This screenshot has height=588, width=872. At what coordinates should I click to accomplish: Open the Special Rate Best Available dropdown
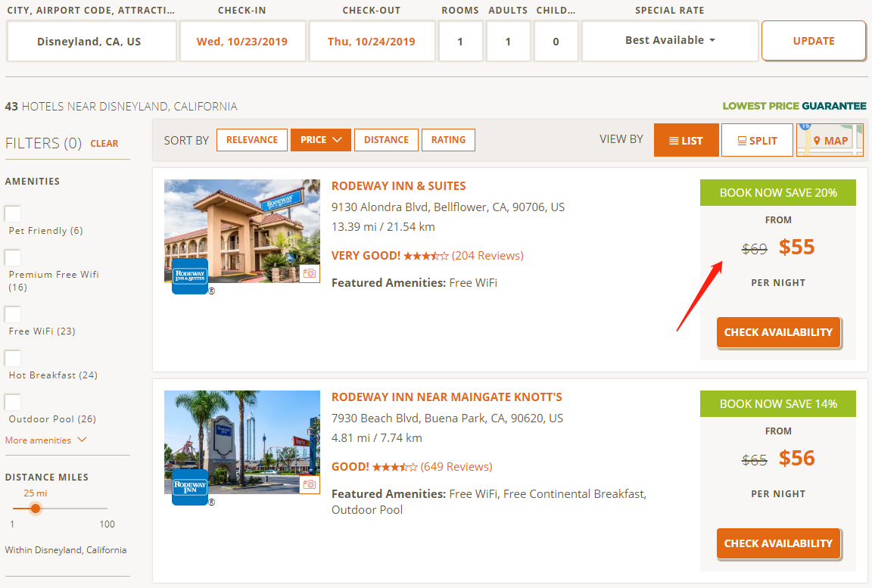670,41
